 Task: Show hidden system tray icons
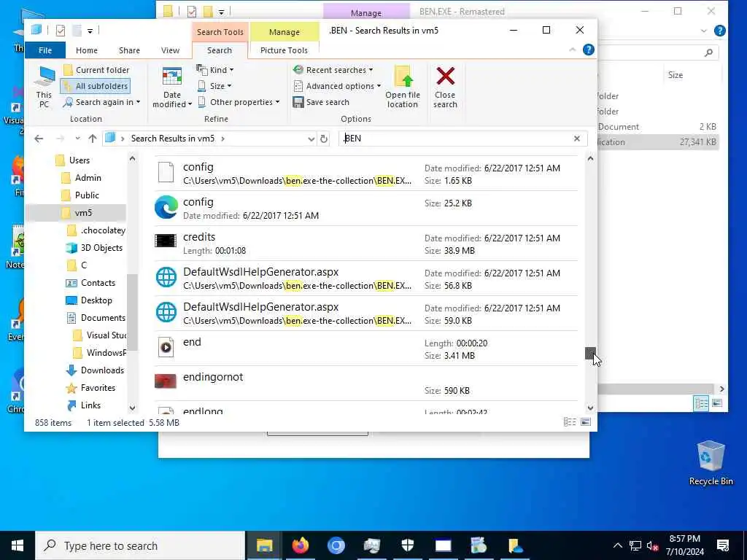(x=617, y=545)
